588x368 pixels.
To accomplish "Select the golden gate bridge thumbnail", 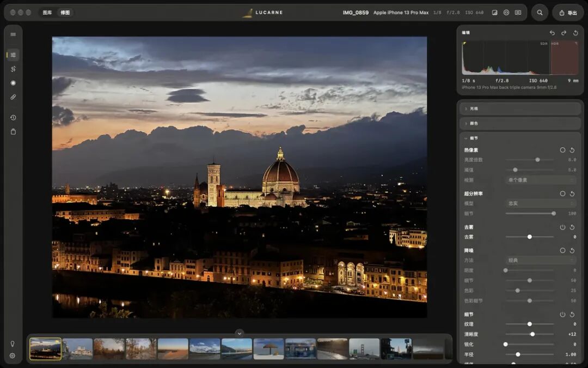I will tap(364, 349).
